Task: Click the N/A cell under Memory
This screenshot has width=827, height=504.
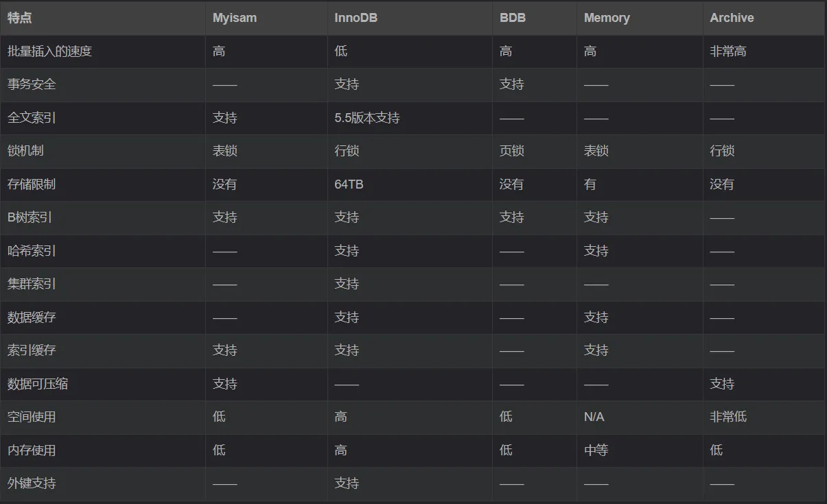Action: (x=594, y=417)
